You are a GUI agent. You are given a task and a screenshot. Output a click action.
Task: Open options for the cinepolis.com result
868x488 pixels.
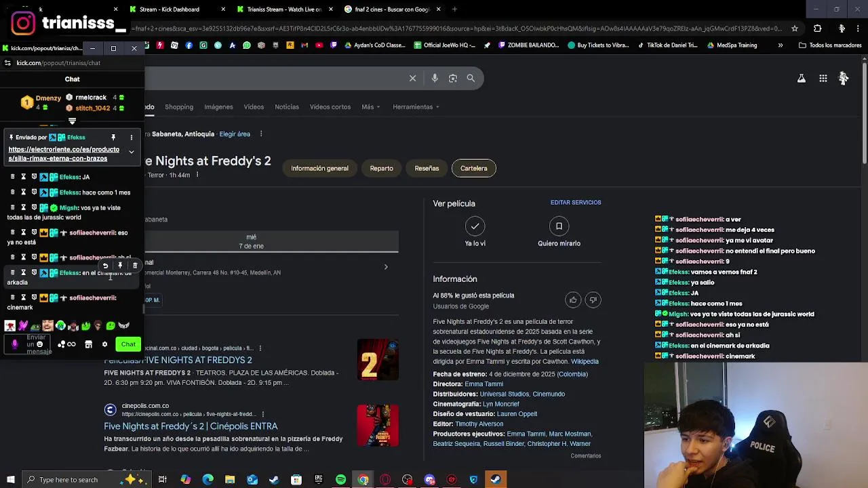[263, 414]
